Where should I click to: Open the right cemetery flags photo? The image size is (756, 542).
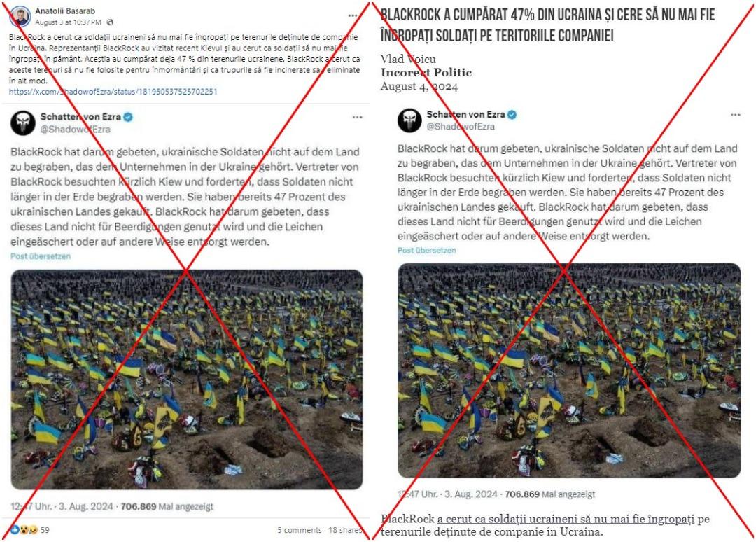[569, 371]
